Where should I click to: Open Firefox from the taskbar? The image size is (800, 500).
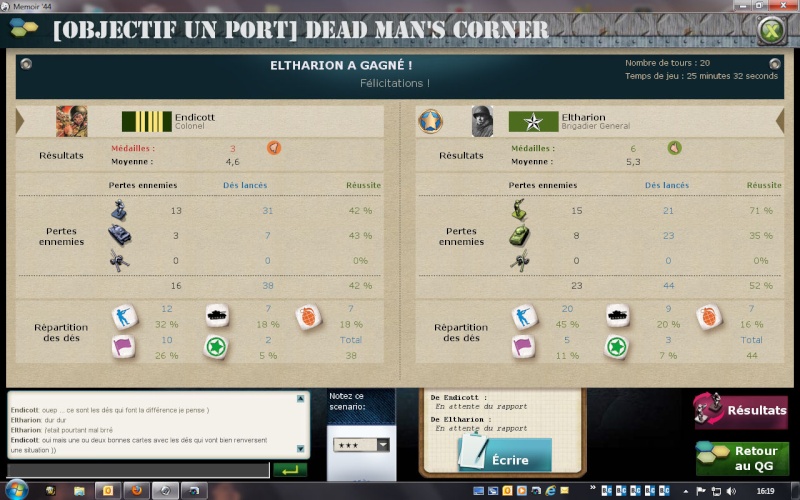coord(136,490)
